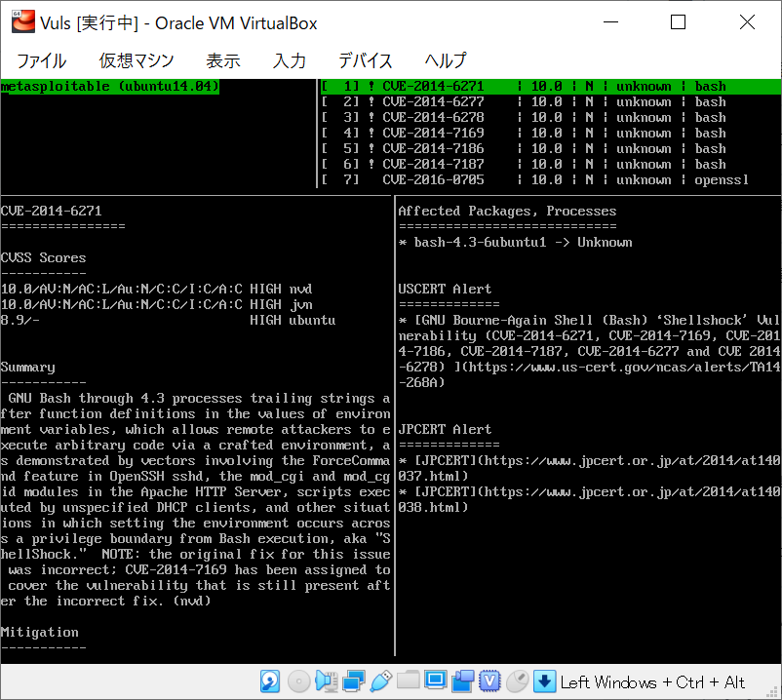Select the CVE-2016-0705 openssl row
The image size is (782, 700).
click(x=551, y=179)
